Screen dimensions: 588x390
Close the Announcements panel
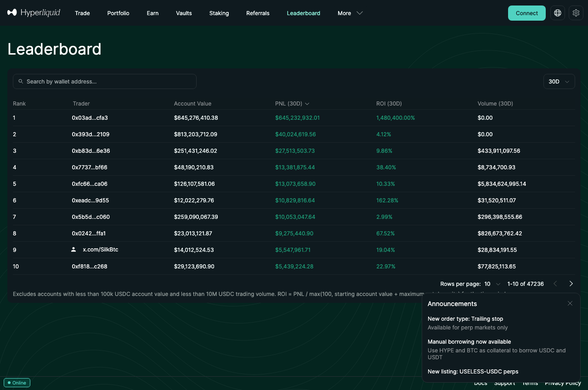[570, 303]
